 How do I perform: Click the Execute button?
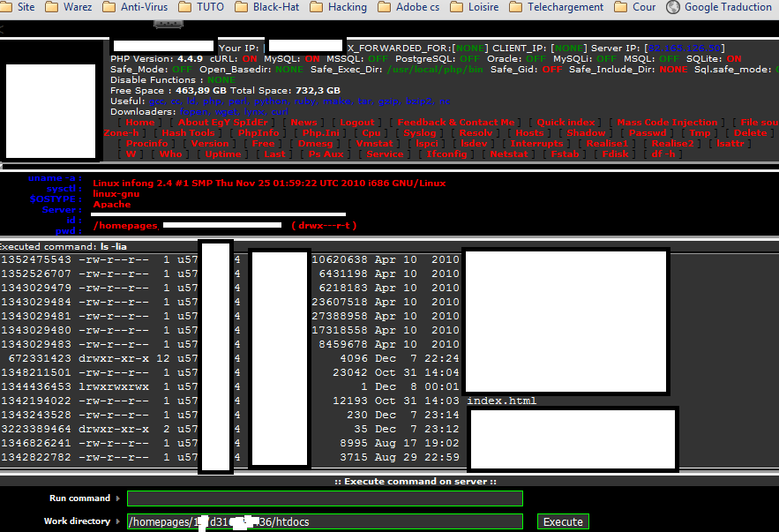point(563,521)
